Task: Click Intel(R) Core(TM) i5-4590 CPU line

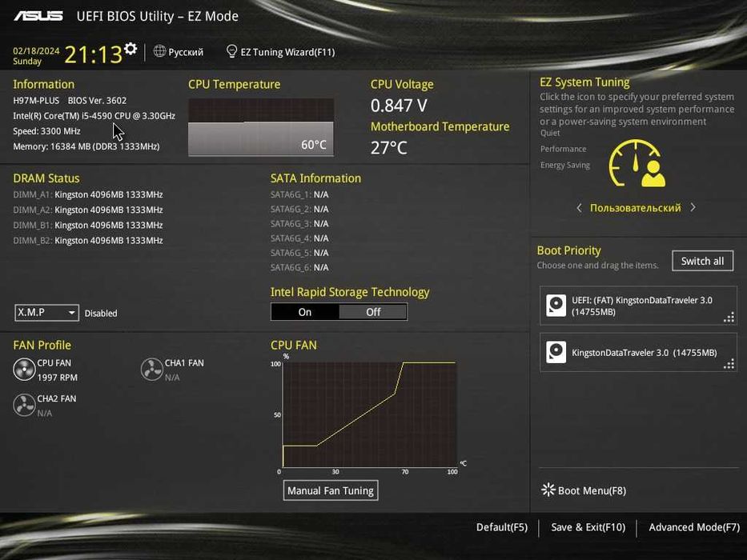Action: click(x=94, y=116)
